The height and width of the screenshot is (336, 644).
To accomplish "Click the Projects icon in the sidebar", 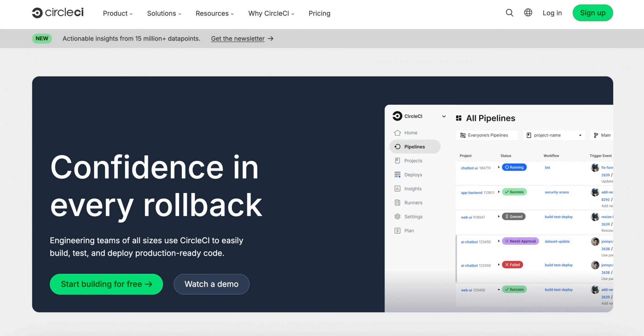I will coord(397,161).
